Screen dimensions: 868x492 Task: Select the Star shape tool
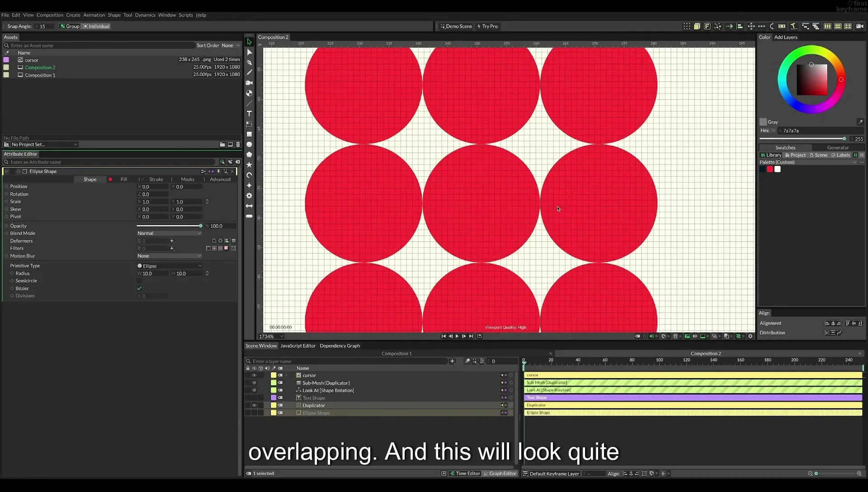[249, 165]
